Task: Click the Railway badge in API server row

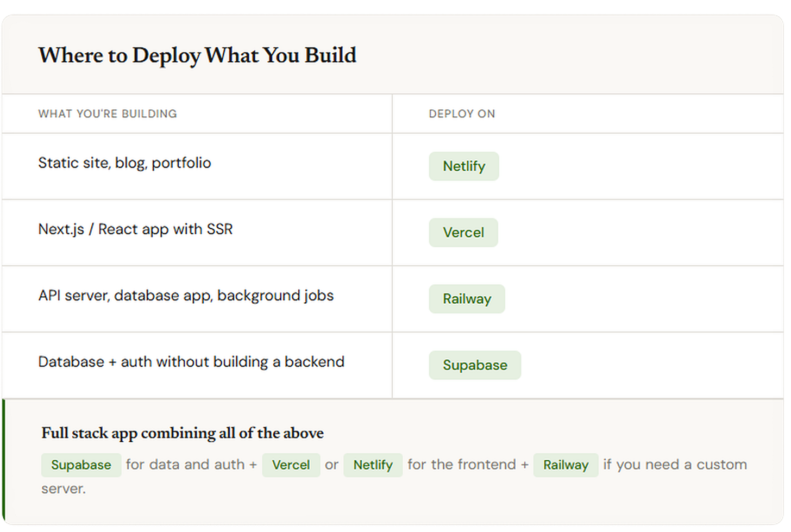Action: click(467, 299)
